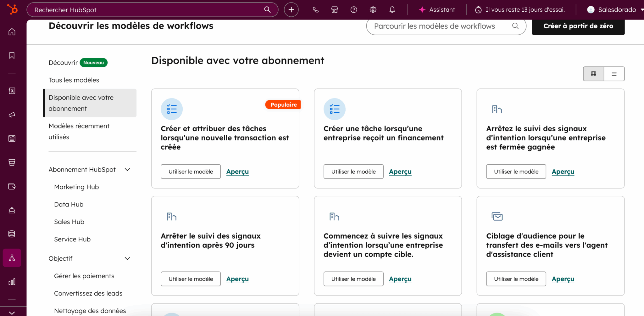Click the workflow templates search field
The width and height of the screenshot is (644, 316).
440,26
